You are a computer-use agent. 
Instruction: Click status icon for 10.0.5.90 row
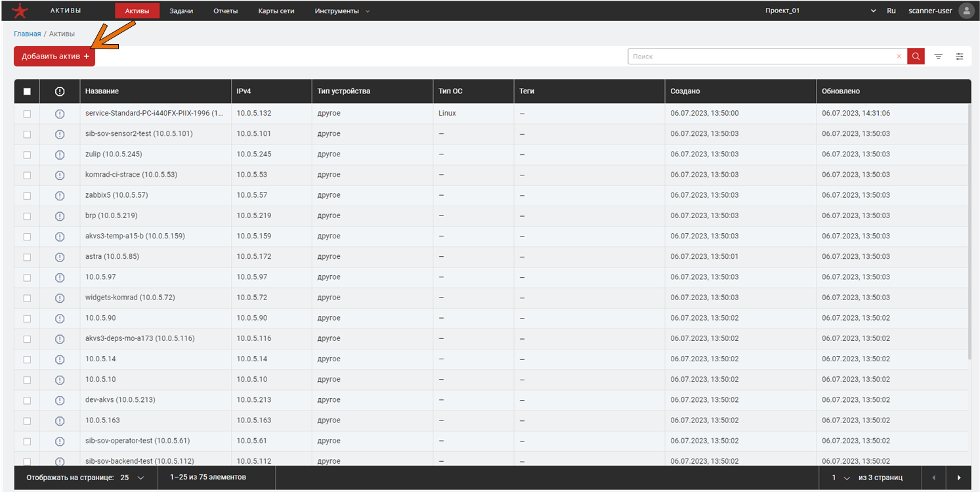tap(60, 318)
